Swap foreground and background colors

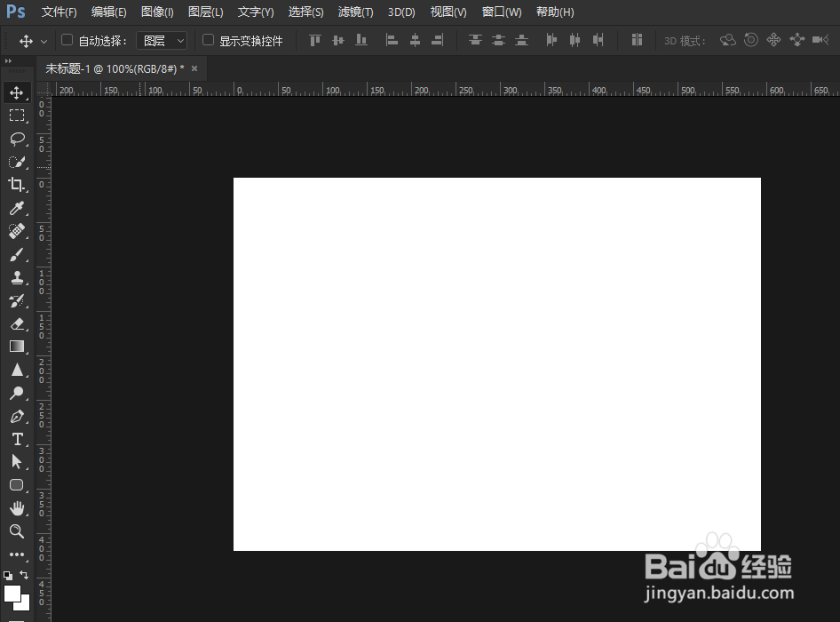24,575
